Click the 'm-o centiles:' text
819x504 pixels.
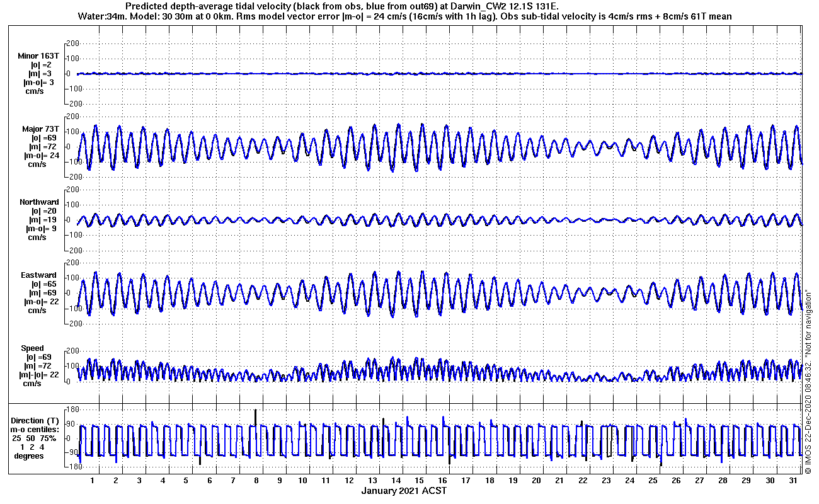pyautogui.click(x=36, y=429)
